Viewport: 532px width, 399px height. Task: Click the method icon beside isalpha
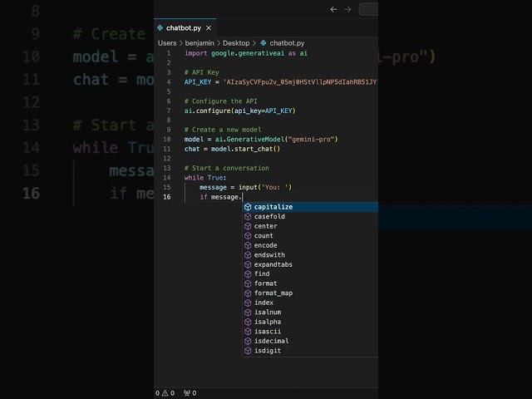pyautogui.click(x=248, y=322)
